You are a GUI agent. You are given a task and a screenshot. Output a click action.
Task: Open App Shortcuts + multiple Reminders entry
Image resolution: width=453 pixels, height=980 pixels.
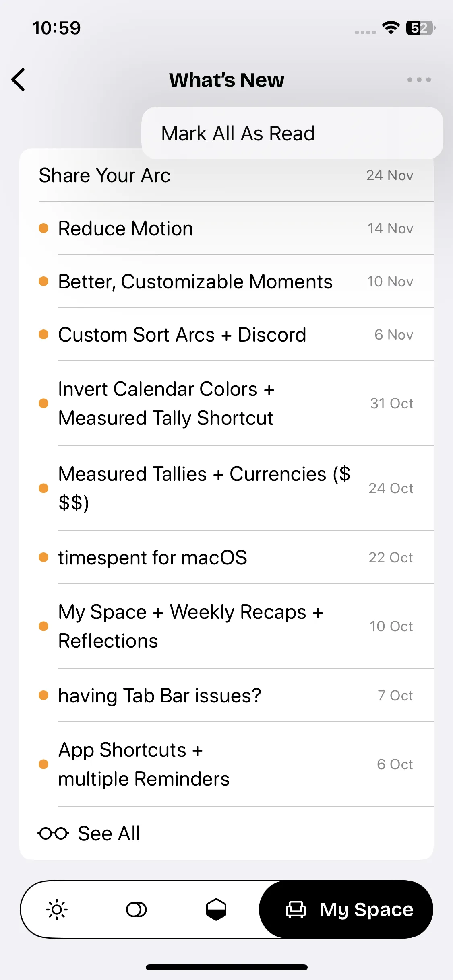coord(144,764)
